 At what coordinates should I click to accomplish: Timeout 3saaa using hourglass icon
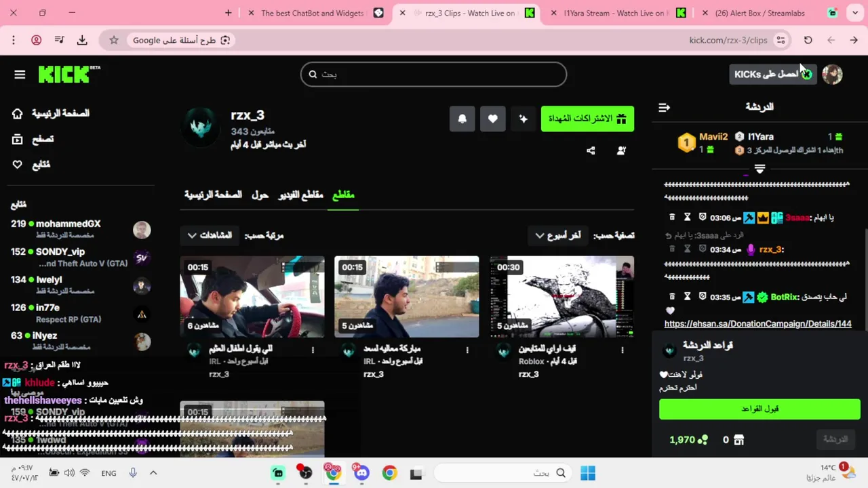[687, 218]
